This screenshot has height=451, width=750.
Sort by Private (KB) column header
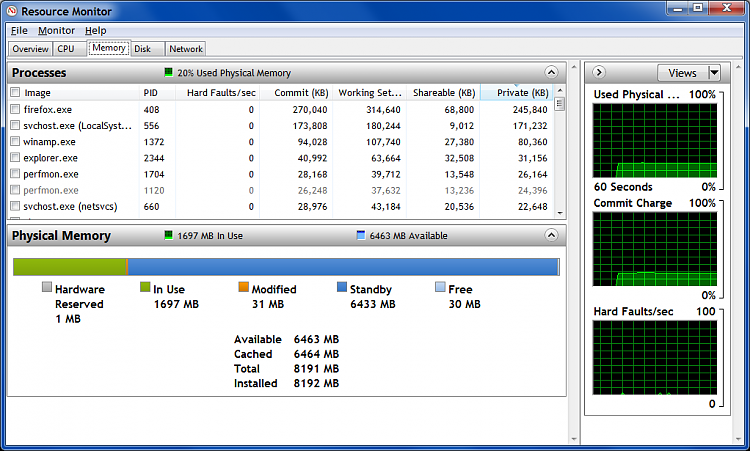coord(517,93)
